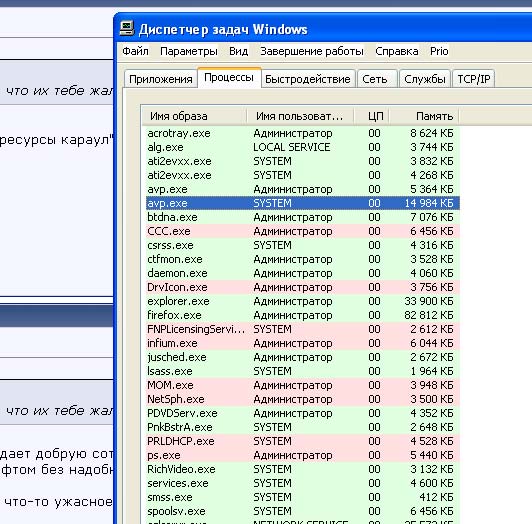
Task: Open the Сеть tab
Action: [377, 79]
